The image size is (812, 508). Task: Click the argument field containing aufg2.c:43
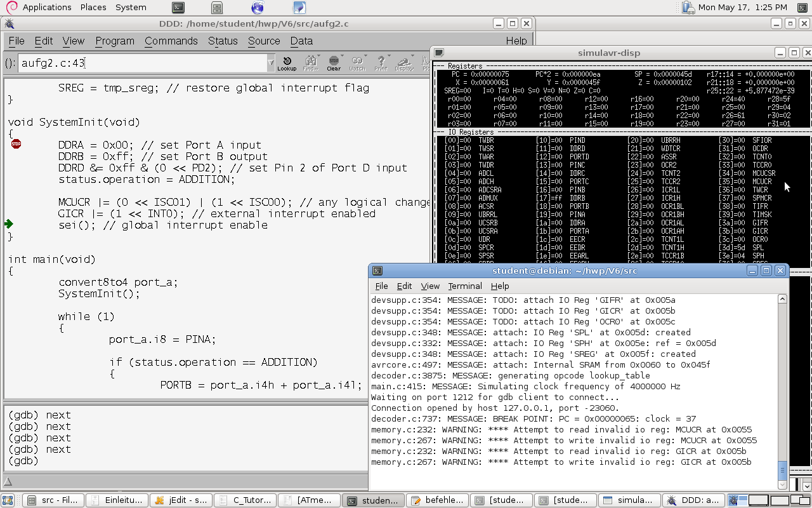point(143,63)
